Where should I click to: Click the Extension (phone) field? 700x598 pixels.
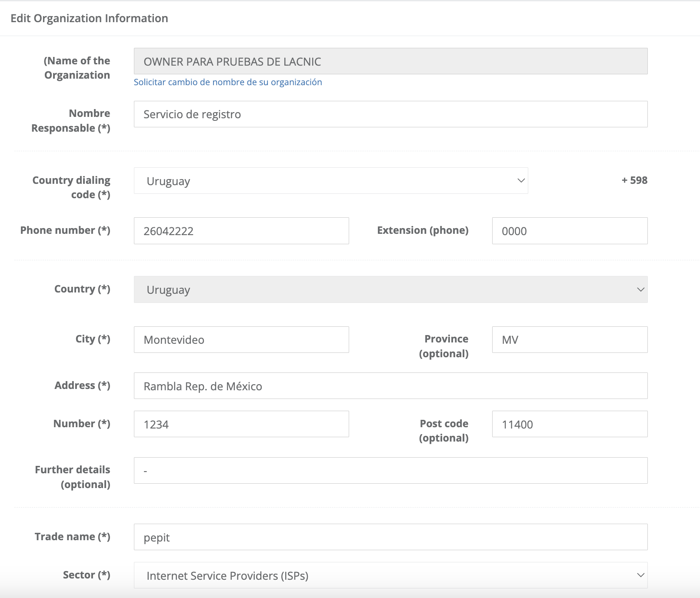569,231
